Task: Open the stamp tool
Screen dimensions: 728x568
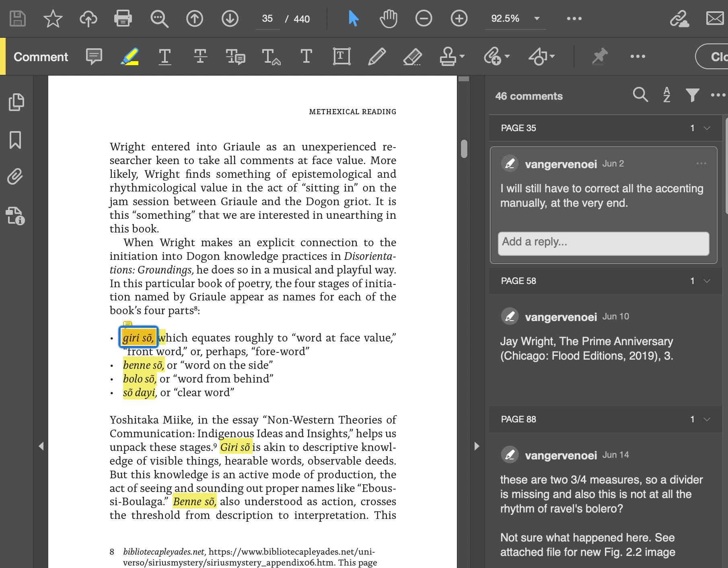Action: click(448, 57)
